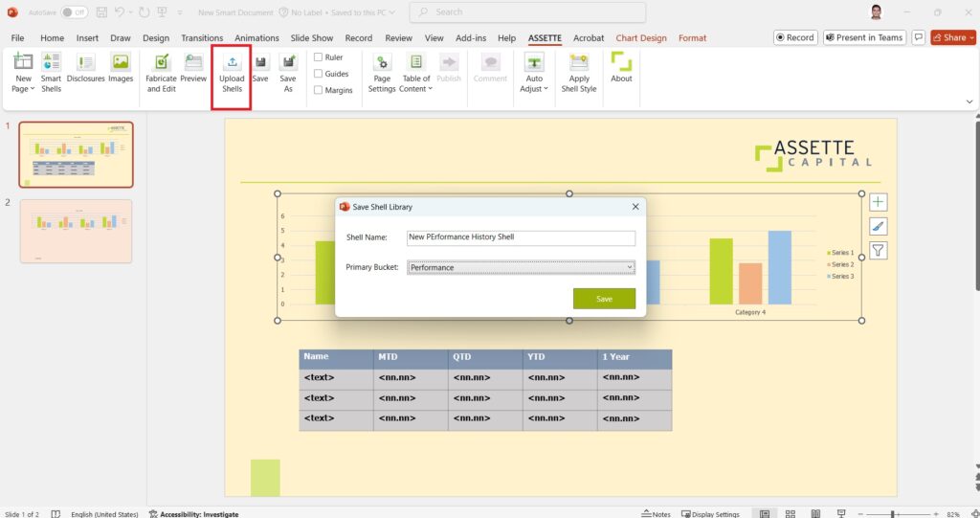Viewport: 980px width, 518px height.
Task: Open the Chart Design tab
Action: [x=640, y=37]
